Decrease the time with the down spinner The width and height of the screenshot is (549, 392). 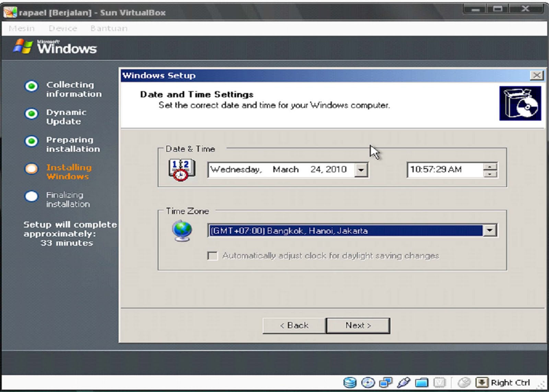tap(490, 174)
